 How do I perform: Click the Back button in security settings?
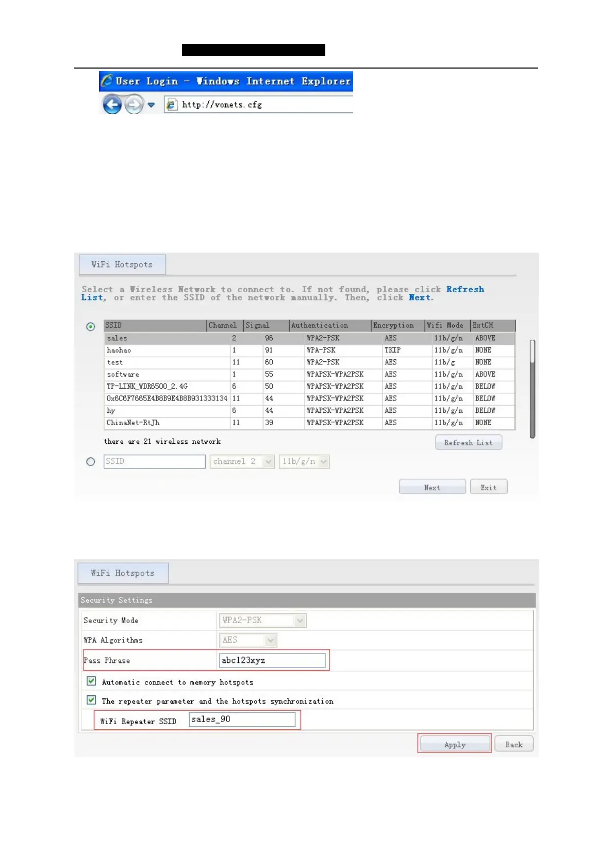(x=514, y=744)
